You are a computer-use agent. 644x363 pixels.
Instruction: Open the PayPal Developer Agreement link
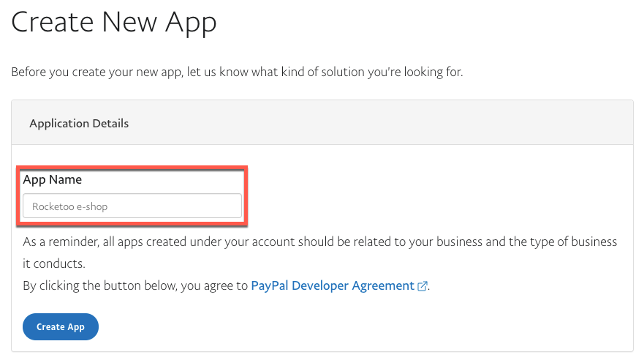(333, 286)
